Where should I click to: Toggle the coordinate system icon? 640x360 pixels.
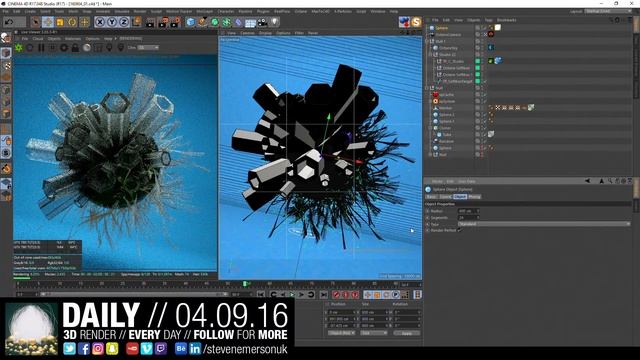136,22
